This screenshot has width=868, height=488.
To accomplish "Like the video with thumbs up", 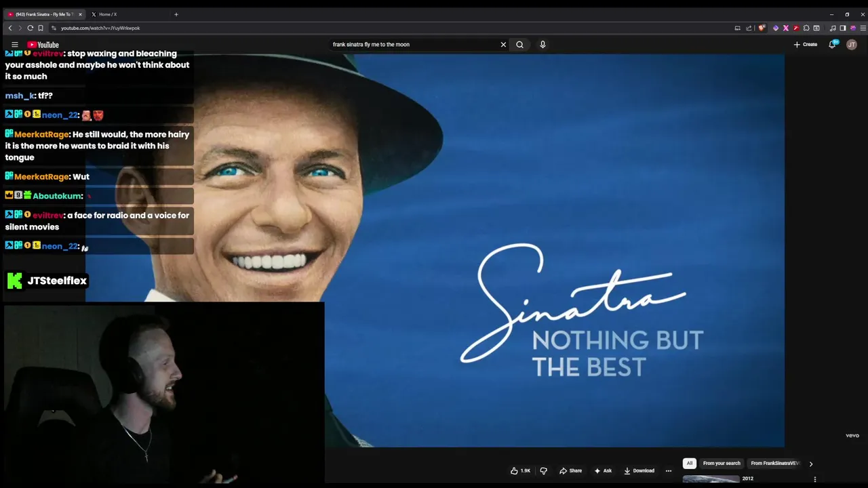I will coord(520,471).
